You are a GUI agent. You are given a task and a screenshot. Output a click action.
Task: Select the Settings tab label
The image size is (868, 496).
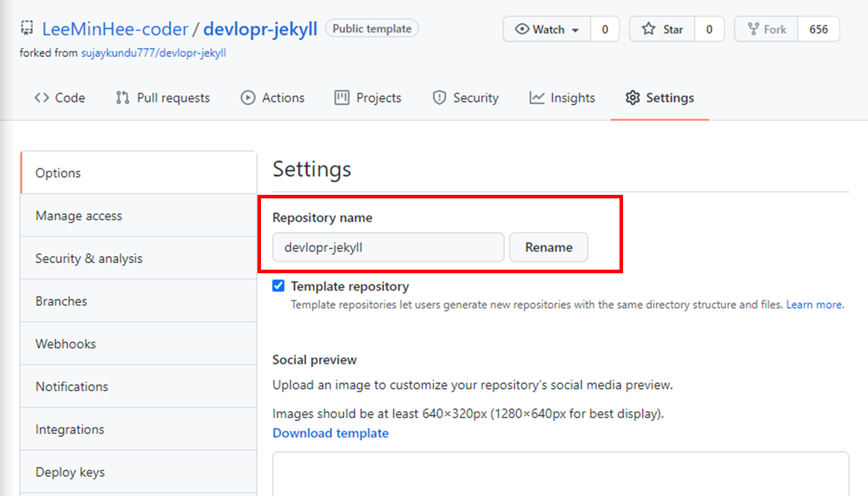point(670,97)
